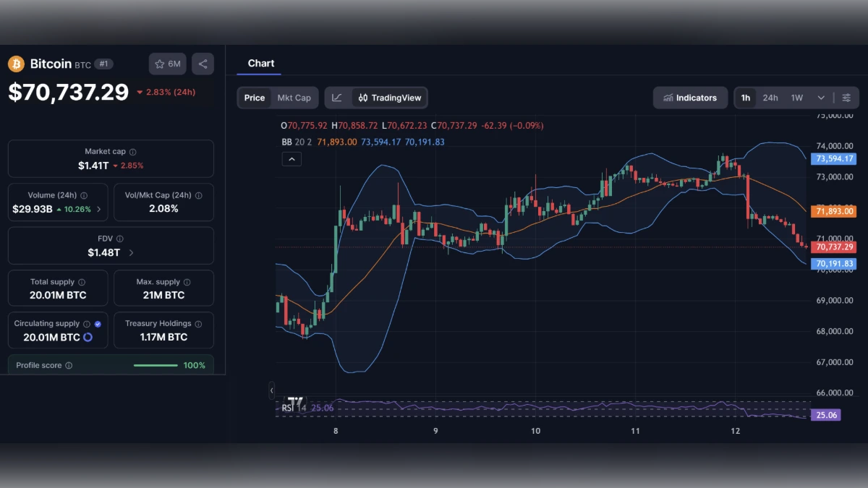Switch to the Chart tab

(x=261, y=63)
